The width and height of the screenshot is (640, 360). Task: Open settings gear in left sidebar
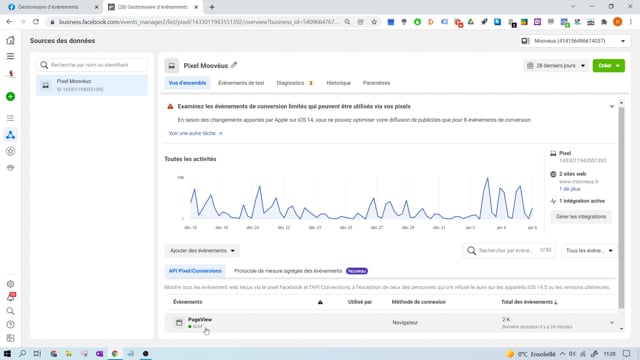(11, 284)
